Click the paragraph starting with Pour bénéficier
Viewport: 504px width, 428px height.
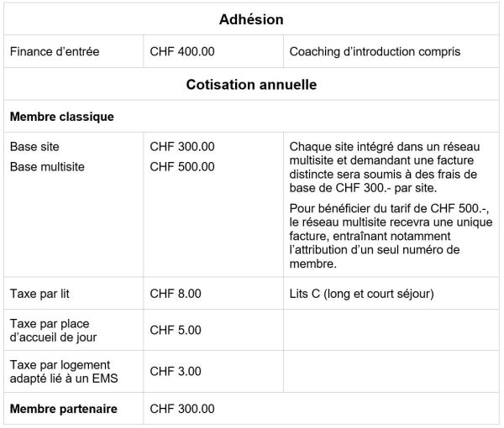pos(387,236)
